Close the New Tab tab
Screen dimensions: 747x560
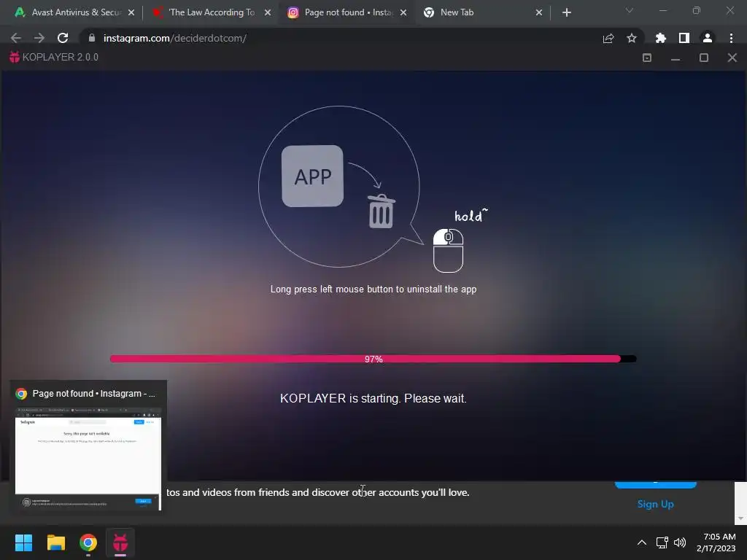click(x=539, y=12)
